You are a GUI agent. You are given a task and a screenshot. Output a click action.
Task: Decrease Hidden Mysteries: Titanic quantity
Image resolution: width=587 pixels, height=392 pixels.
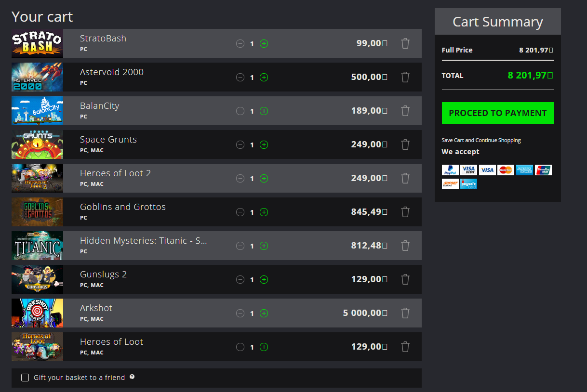click(x=240, y=246)
